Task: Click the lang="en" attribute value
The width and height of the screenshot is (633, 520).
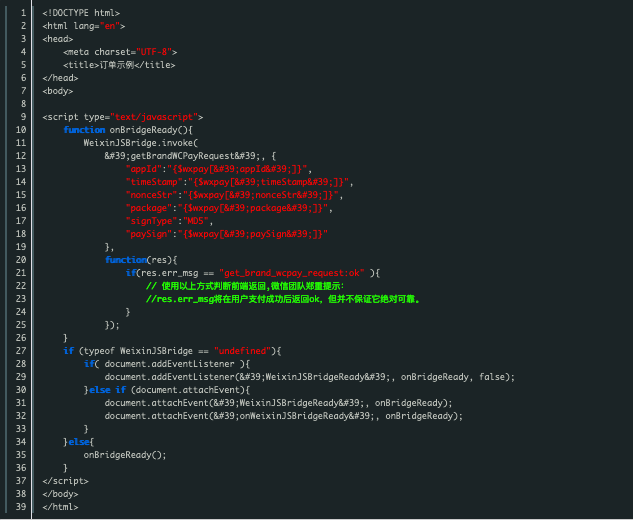Action: pos(110,26)
